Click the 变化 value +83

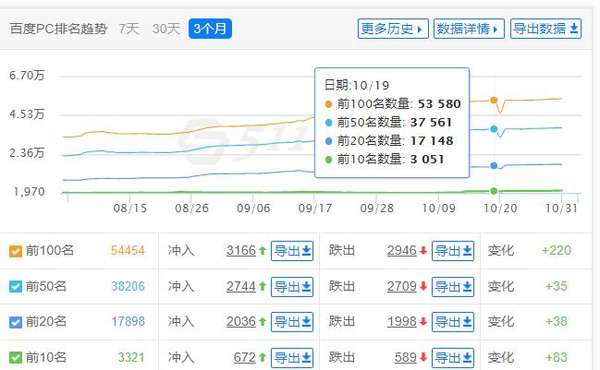(x=556, y=357)
